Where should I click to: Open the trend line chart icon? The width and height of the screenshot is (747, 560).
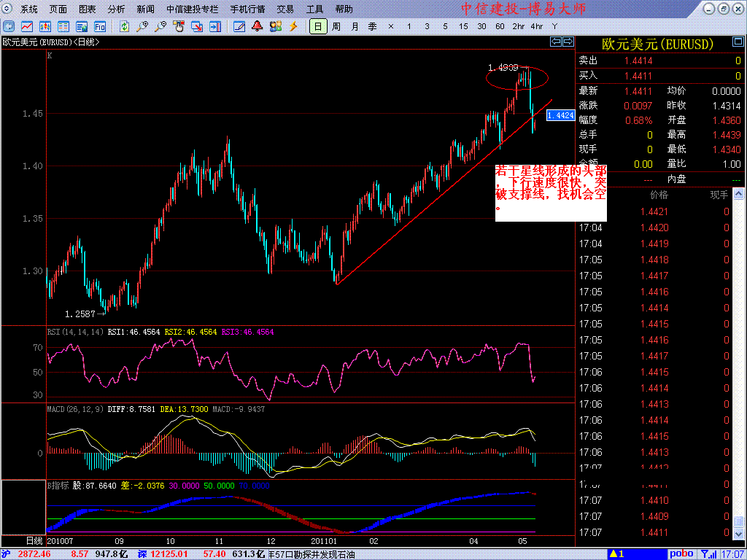[27, 27]
